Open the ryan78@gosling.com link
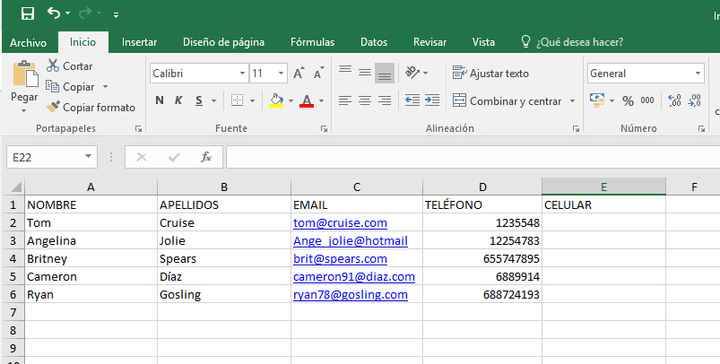The image size is (720, 364). tap(350, 295)
